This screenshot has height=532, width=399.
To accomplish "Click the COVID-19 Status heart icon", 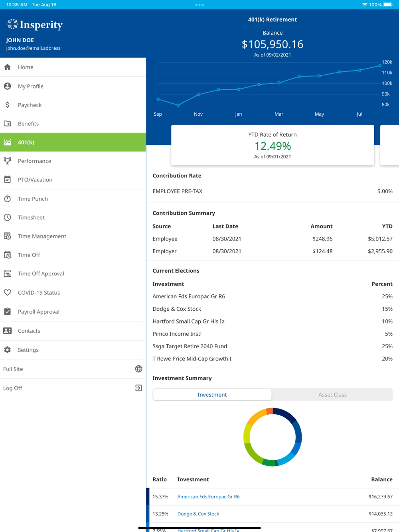I will pos(8,293).
